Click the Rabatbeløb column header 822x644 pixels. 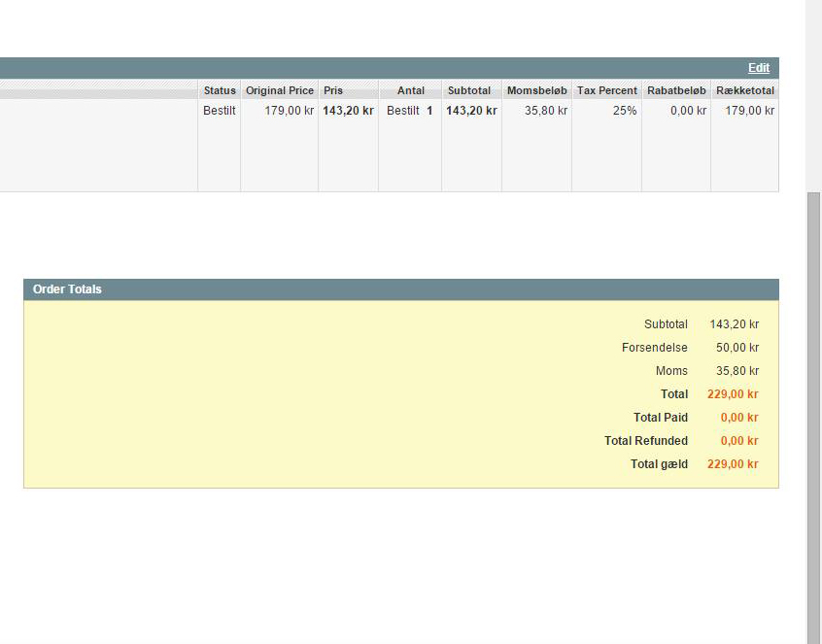click(676, 90)
